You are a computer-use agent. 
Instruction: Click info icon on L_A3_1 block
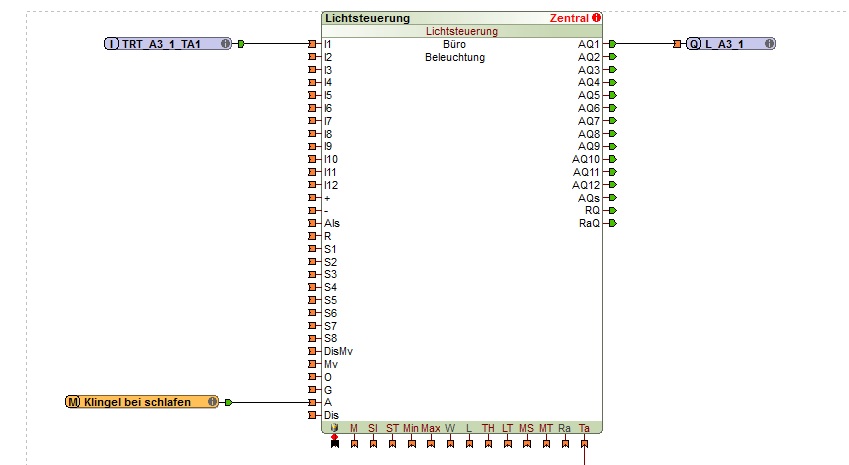(769, 44)
